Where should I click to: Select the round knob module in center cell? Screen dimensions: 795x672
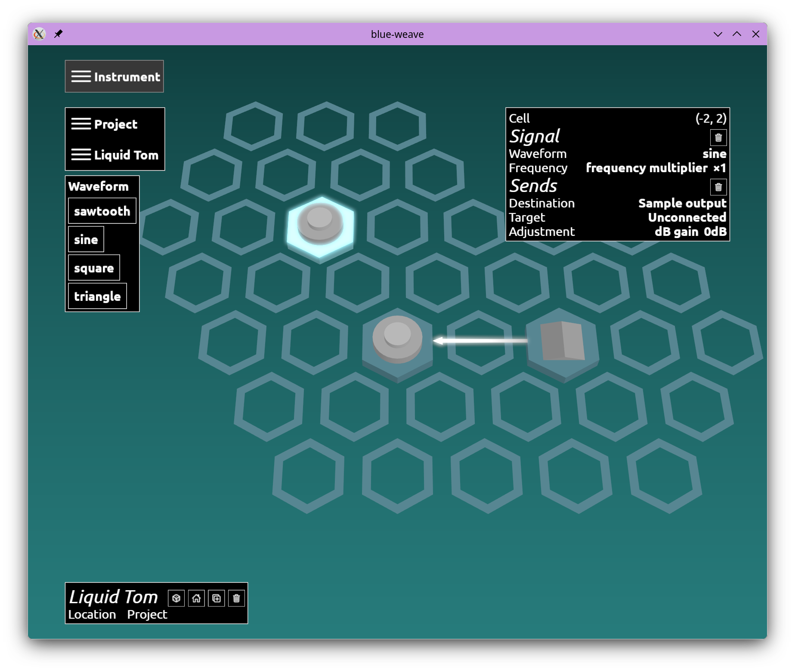click(x=397, y=339)
